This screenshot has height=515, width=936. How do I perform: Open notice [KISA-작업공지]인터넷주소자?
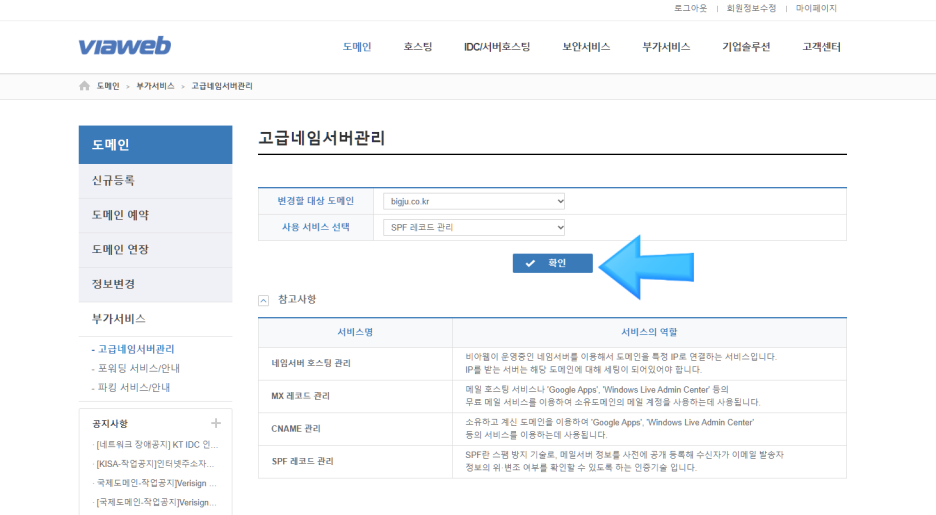155,464
